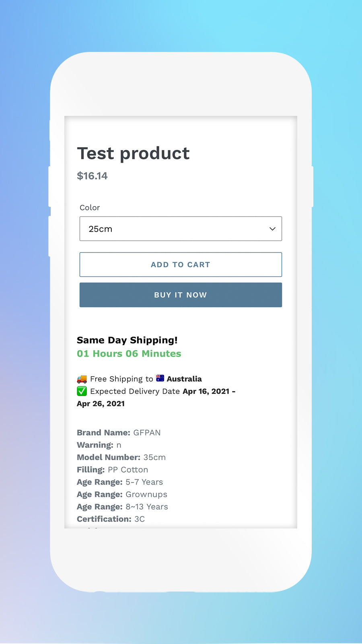Click the Model Number 35cm line
The height and width of the screenshot is (644, 362).
point(121,457)
